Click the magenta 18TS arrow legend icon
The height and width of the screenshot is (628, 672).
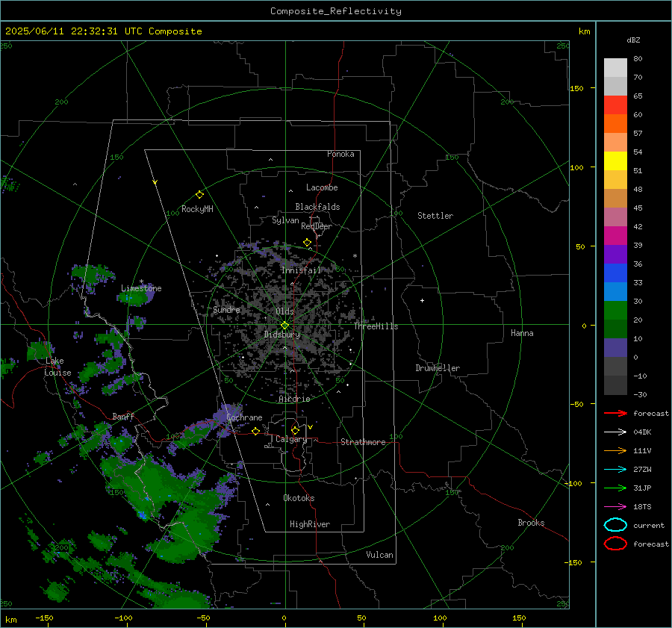[x=615, y=507]
